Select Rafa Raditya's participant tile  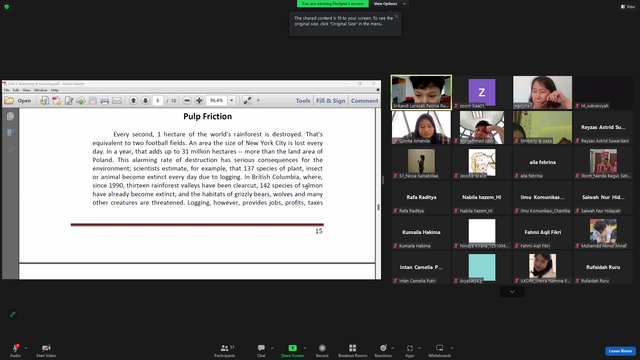click(x=421, y=197)
